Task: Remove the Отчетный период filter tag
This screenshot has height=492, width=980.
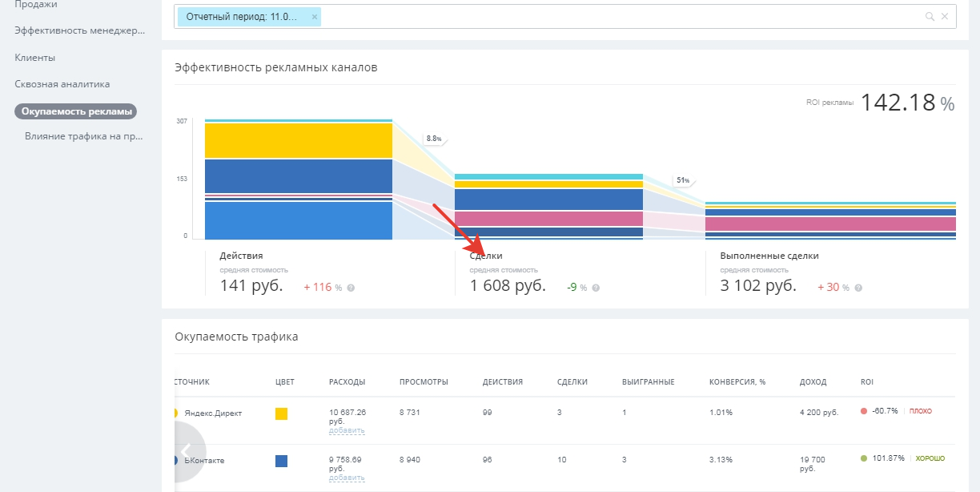Action: (315, 17)
